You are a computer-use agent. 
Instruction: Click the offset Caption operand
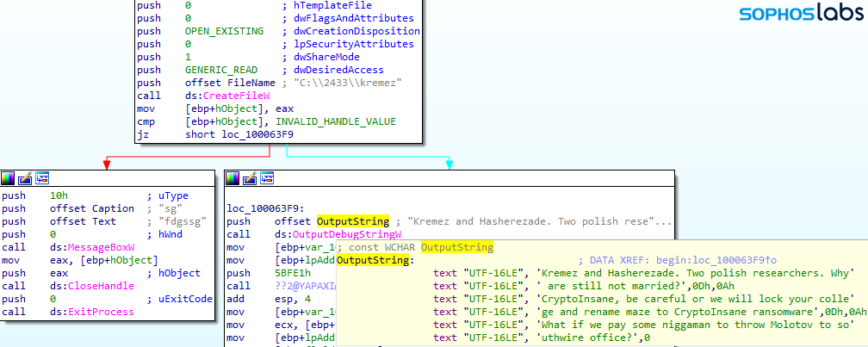[92, 208]
